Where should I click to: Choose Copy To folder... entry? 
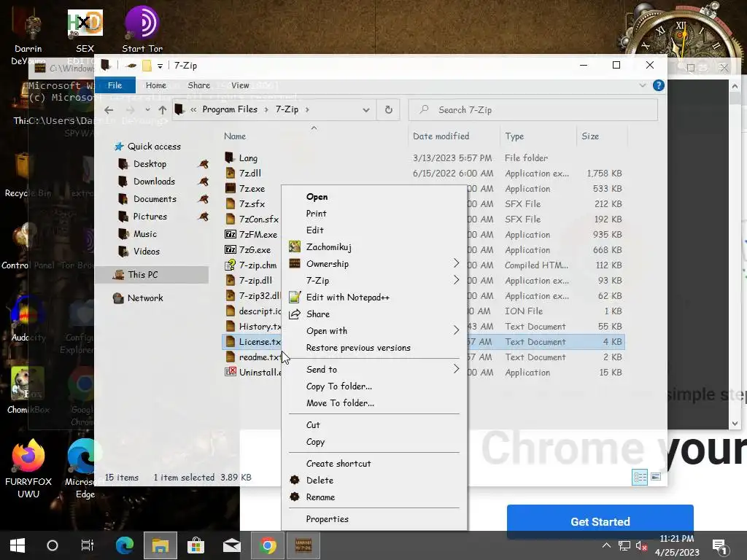(339, 386)
